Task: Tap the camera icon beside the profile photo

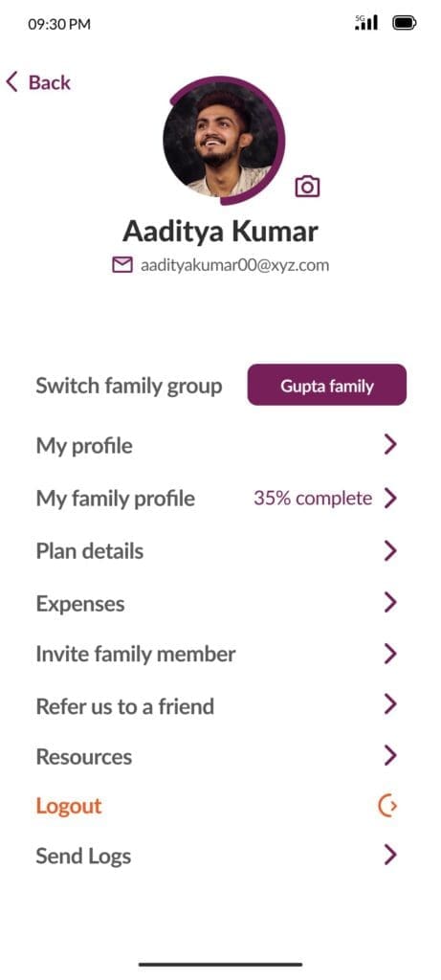Action: pyautogui.click(x=307, y=187)
